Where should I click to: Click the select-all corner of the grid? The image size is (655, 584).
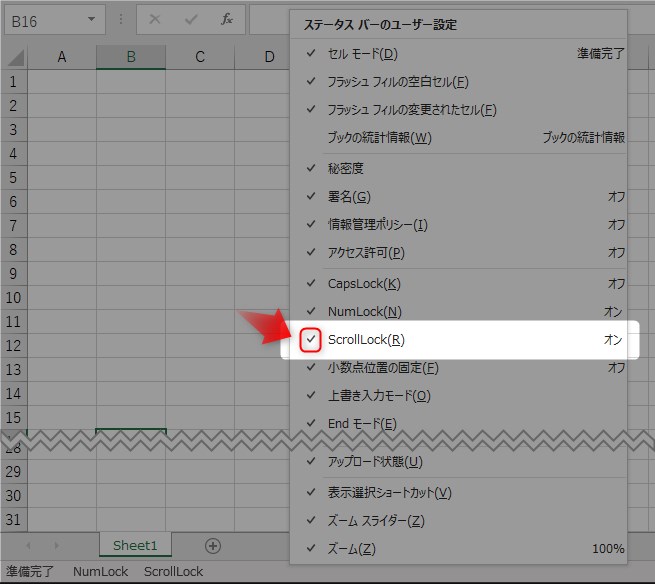[13, 58]
